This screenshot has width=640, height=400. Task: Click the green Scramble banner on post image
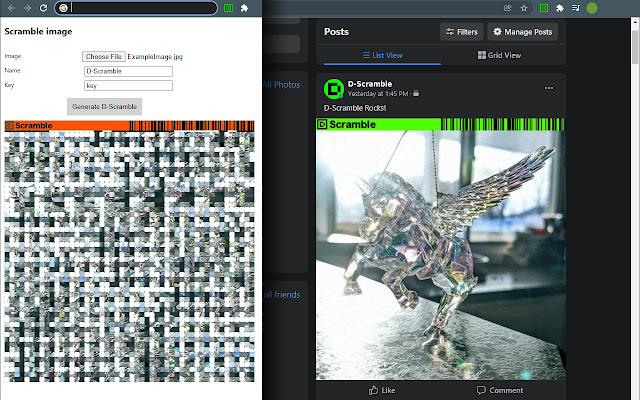tap(441, 124)
